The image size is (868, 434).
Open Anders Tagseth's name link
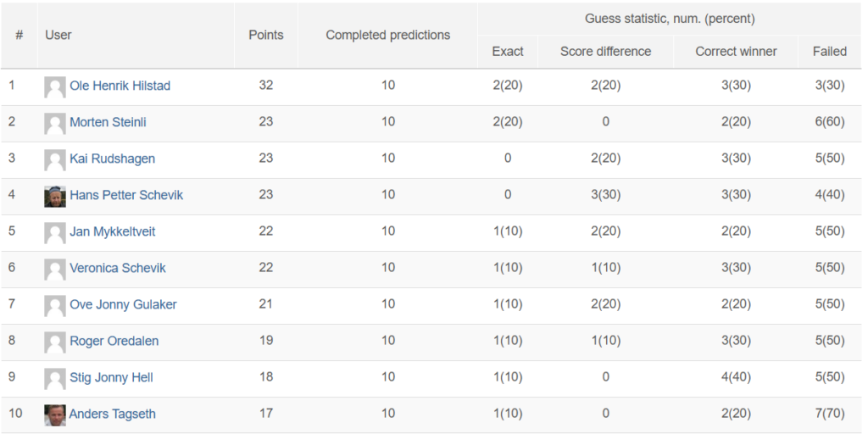pyautogui.click(x=113, y=414)
